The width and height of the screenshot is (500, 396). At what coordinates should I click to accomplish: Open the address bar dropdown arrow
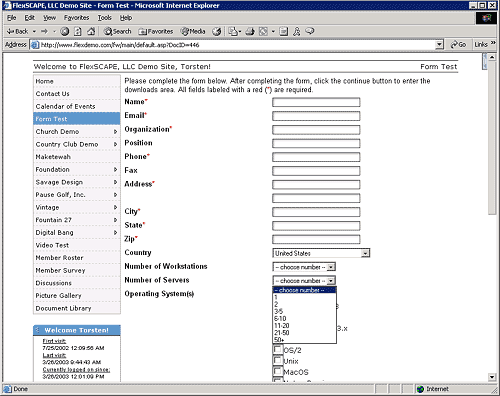coord(439,45)
